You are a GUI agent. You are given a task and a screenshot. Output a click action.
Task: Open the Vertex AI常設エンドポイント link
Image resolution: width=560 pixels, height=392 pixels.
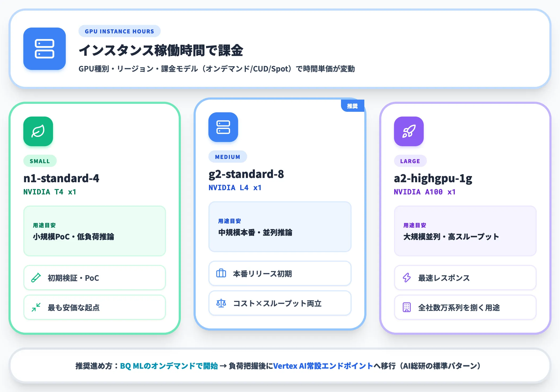point(323,366)
